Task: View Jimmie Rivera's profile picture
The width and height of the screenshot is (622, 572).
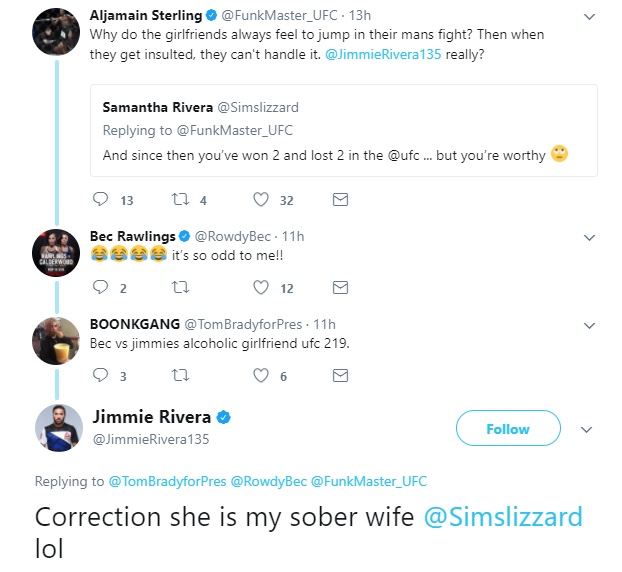Action: 58,427
